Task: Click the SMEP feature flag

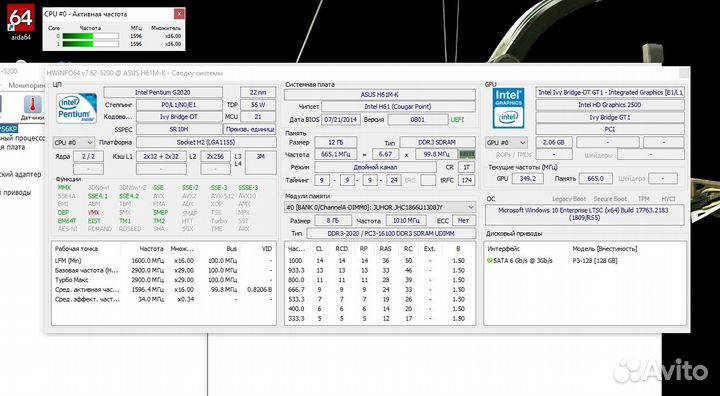Action: (x=161, y=213)
